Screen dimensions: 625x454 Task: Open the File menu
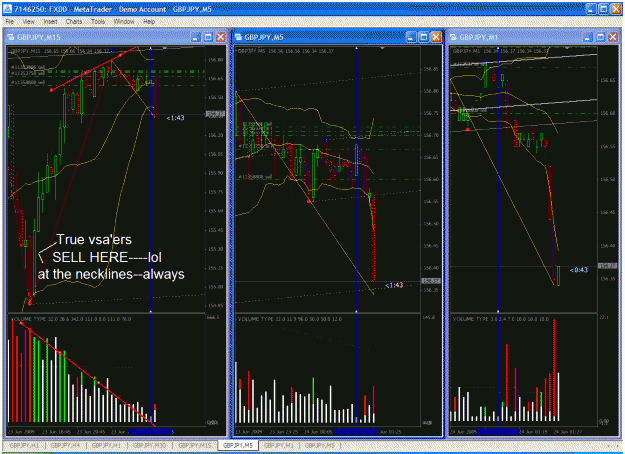click(10, 22)
